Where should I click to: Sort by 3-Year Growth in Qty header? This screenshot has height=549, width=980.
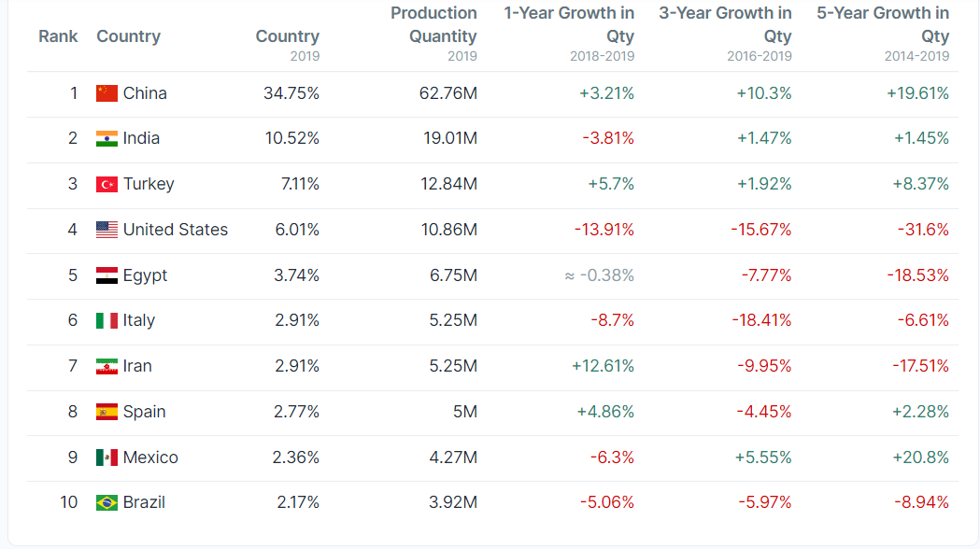coord(725,25)
